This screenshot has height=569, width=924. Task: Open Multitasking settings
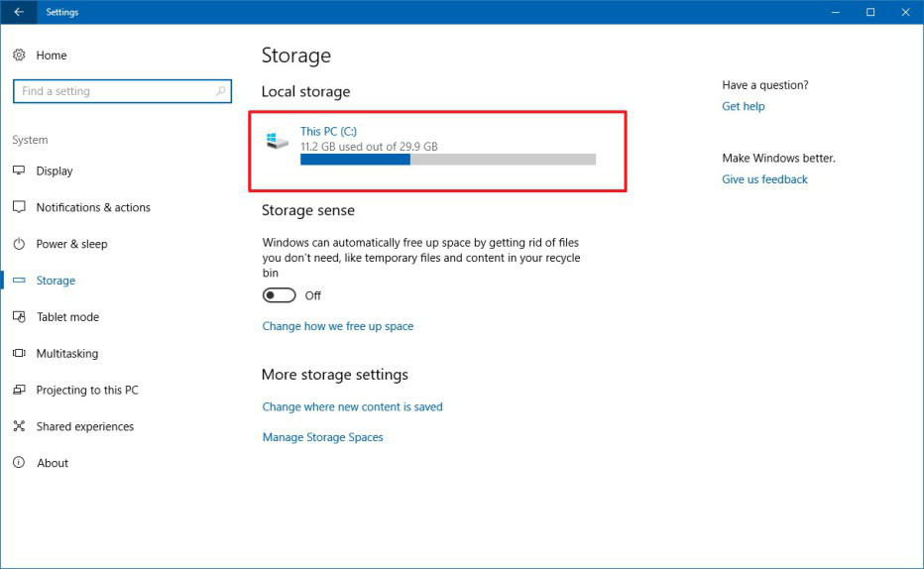[x=67, y=354]
